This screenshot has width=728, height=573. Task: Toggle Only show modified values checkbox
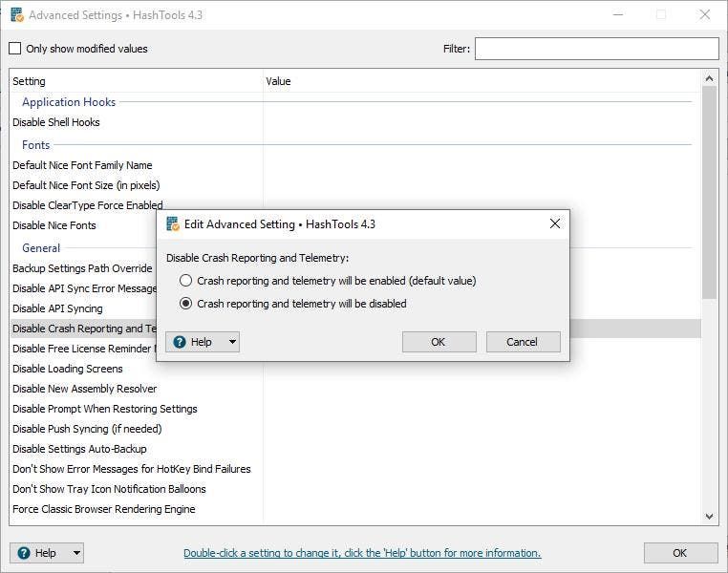click(15, 49)
